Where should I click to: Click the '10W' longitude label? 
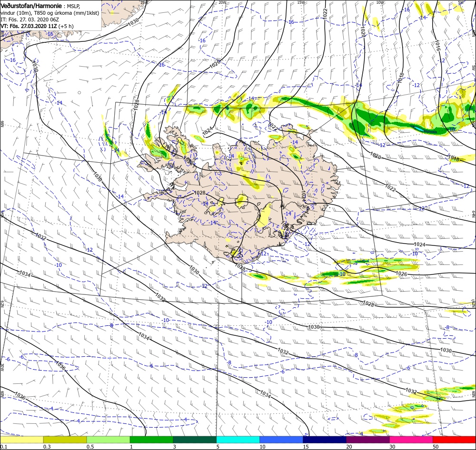click(380, 2)
